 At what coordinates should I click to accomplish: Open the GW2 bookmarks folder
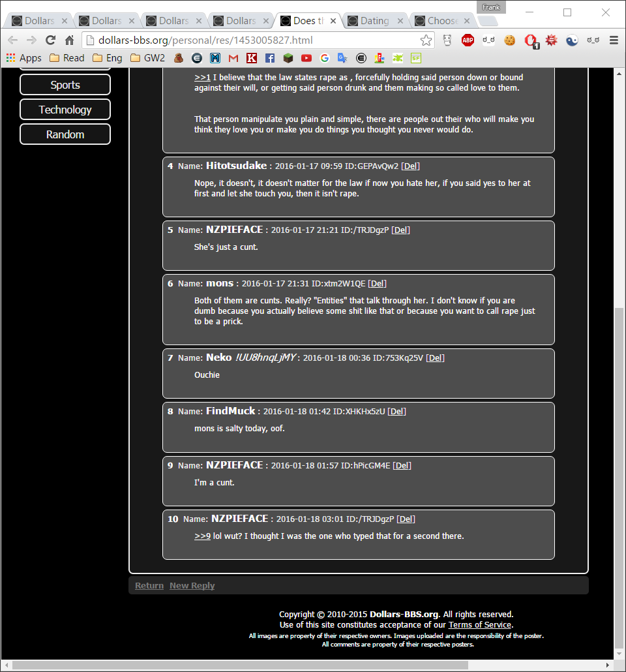147,58
